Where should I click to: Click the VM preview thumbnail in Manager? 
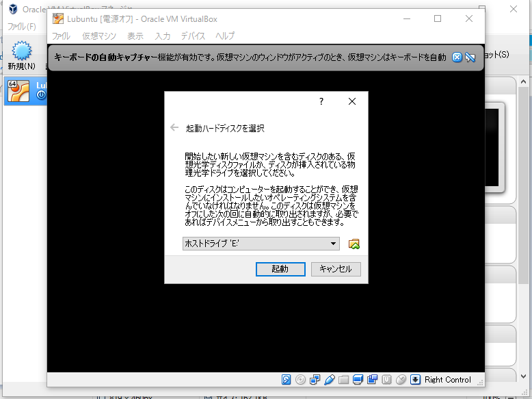(494, 147)
